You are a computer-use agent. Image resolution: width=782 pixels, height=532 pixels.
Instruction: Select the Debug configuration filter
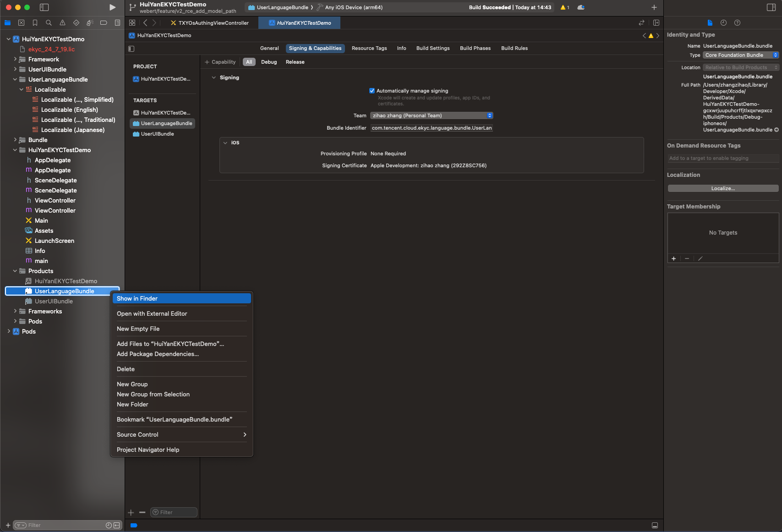(x=269, y=62)
